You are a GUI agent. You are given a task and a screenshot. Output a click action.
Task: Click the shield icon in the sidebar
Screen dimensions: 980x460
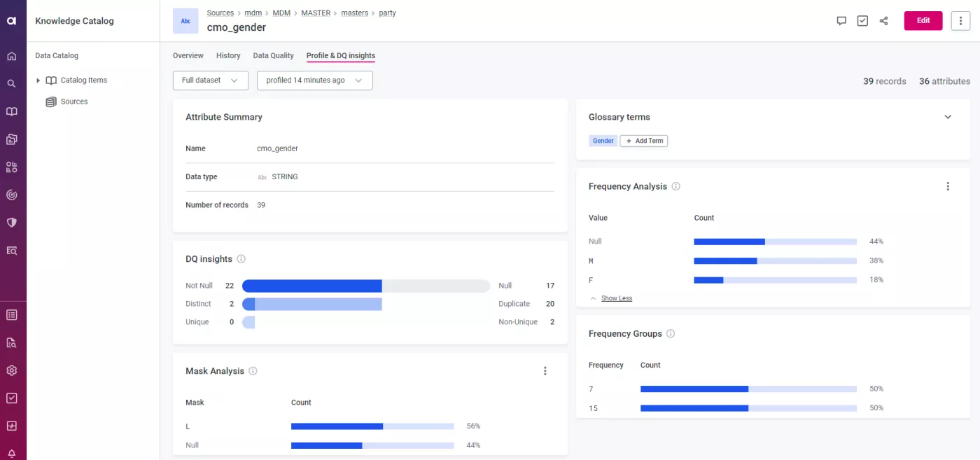(13, 223)
